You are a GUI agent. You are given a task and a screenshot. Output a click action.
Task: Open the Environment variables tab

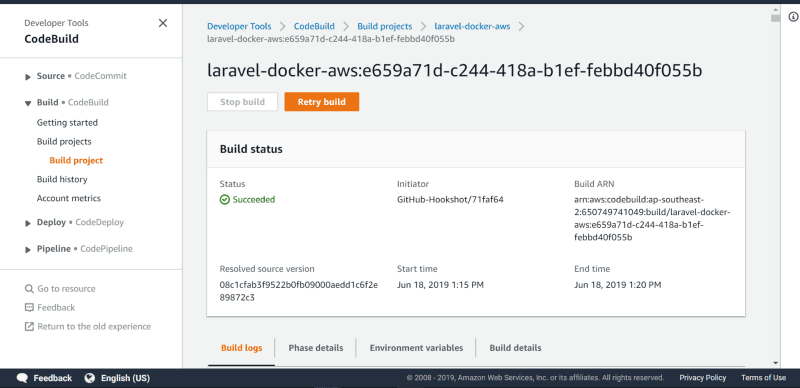[416, 348]
